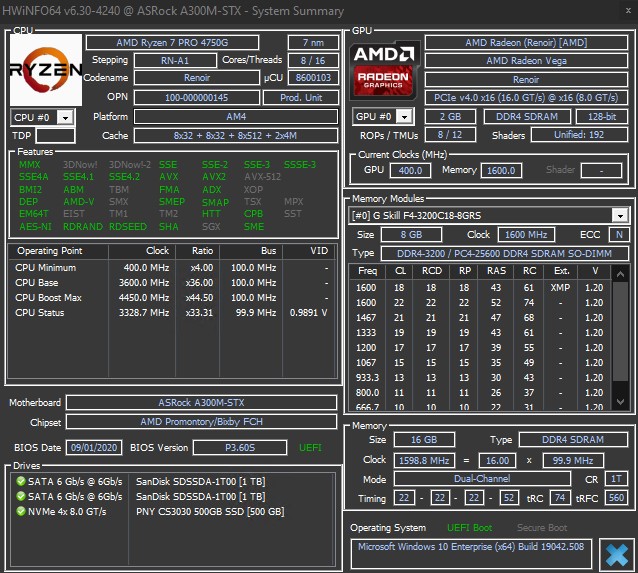Image resolution: width=638 pixels, height=573 pixels.
Task: Click the chipset field 'AMD Promontory/Bixby FCH'
Action: tap(201, 422)
